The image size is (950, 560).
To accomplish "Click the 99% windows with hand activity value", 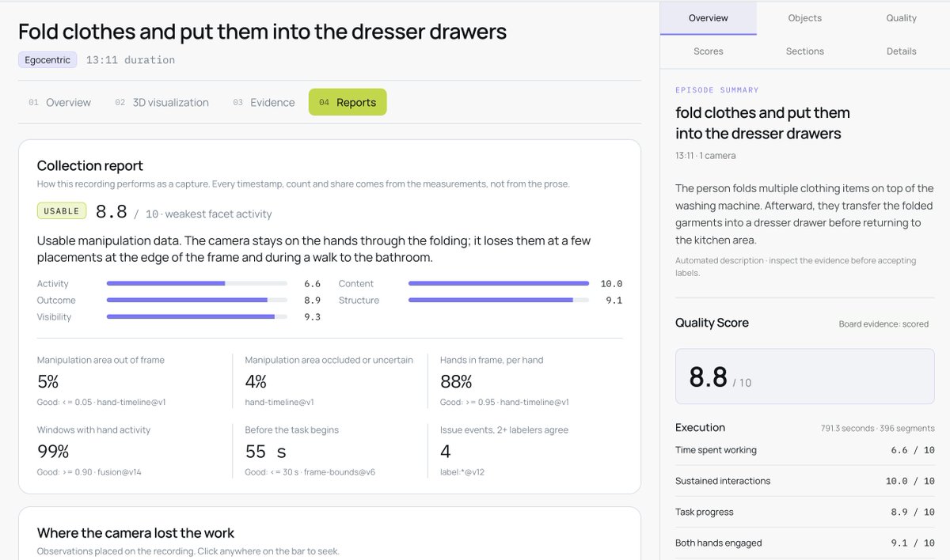I will coord(53,452).
